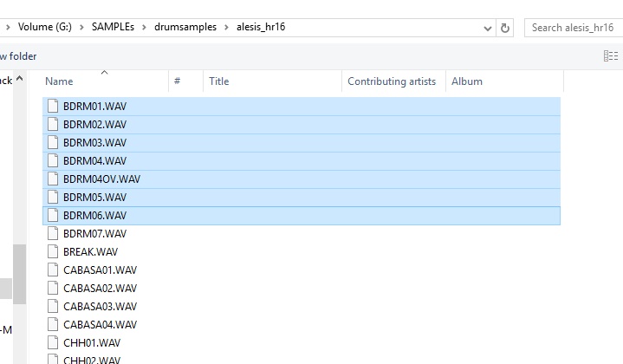
Task: Click the BDRM06.WAV file icon
Action: click(x=53, y=216)
